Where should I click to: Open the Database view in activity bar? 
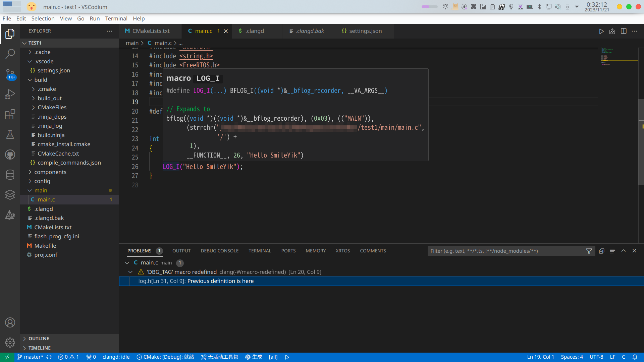[x=10, y=175]
